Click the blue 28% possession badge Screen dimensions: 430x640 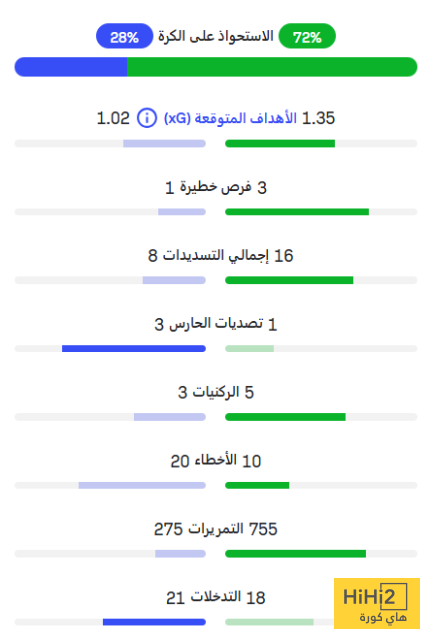pos(124,36)
